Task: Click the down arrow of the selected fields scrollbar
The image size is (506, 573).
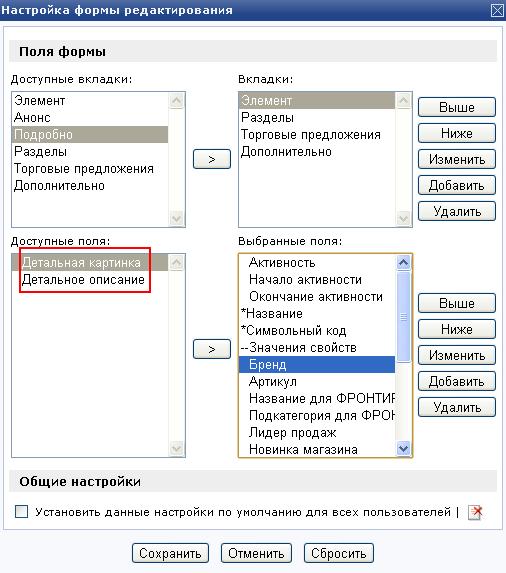Action: pos(403,448)
